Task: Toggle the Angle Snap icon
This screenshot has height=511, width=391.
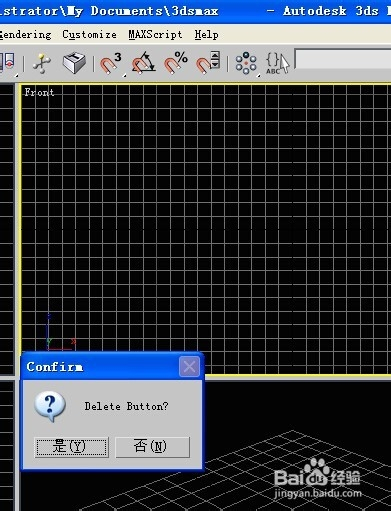Action: (143, 63)
